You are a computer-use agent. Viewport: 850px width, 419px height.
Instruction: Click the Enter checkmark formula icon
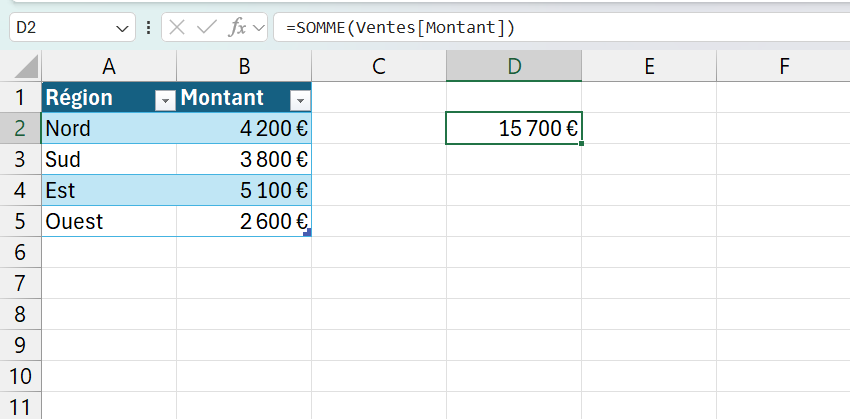pos(206,27)
